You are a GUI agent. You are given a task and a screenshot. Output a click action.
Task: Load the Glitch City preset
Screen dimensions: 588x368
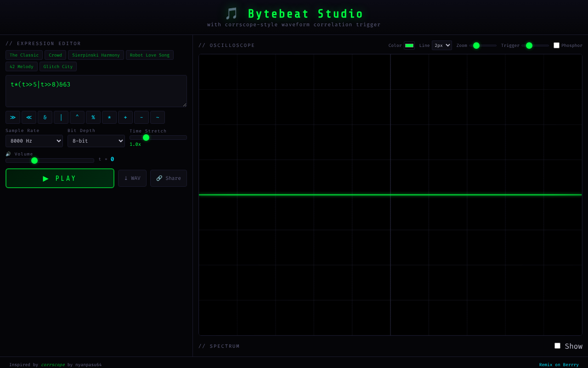[x=58, y=67]
